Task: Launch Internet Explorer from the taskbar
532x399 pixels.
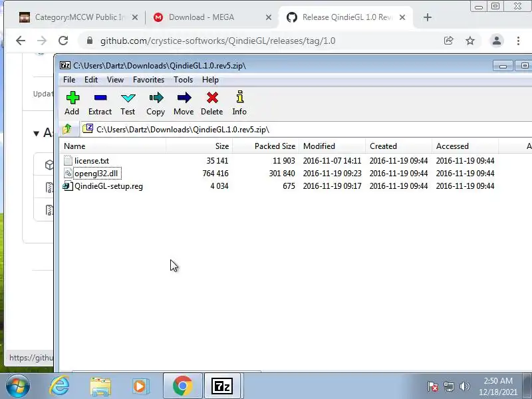Action: click(x=59, y=386)
